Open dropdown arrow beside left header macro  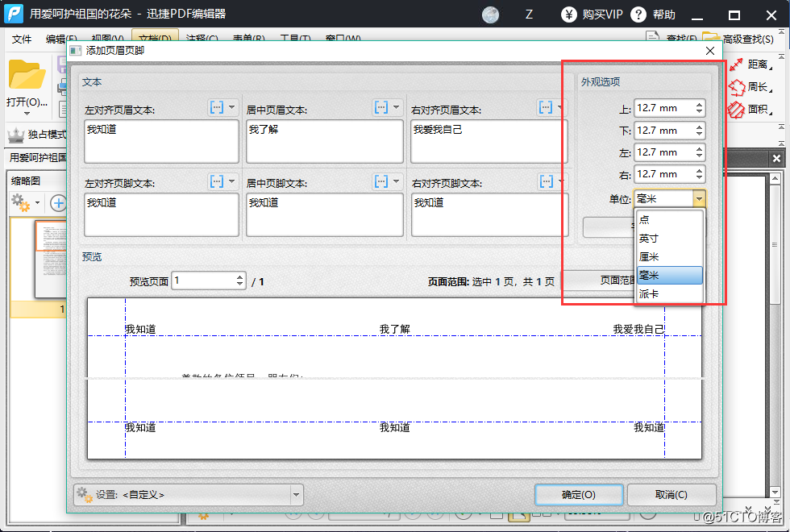[232, 107]
